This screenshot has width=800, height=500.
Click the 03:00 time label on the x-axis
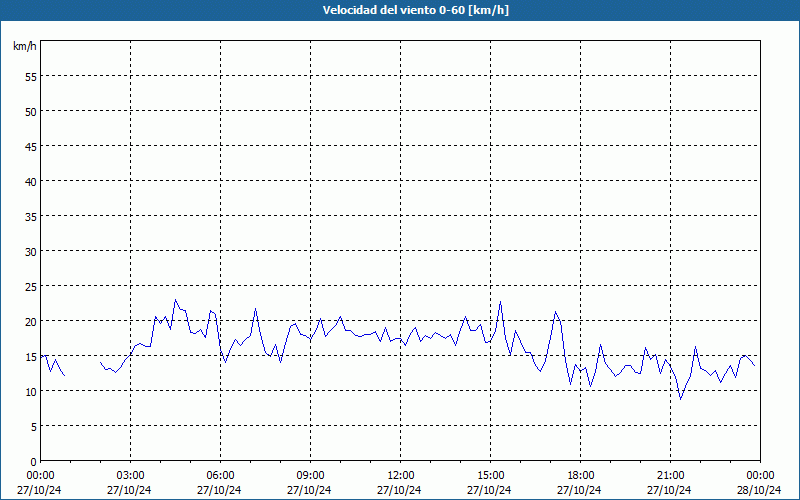(x=130, y=475)
